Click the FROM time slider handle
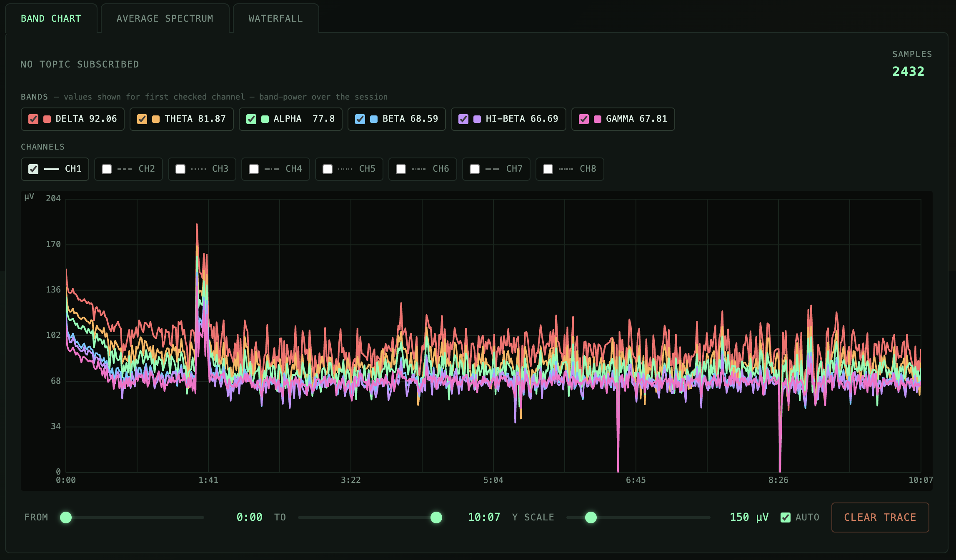Image resolution: width=956 pixels, height=560 pixels. tap(66, 517)
